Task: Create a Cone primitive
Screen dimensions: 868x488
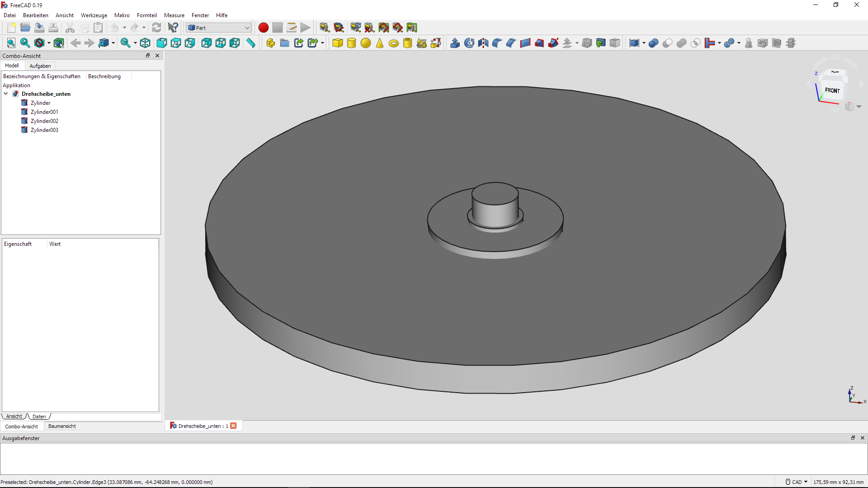Action: (x=380, y=43)
